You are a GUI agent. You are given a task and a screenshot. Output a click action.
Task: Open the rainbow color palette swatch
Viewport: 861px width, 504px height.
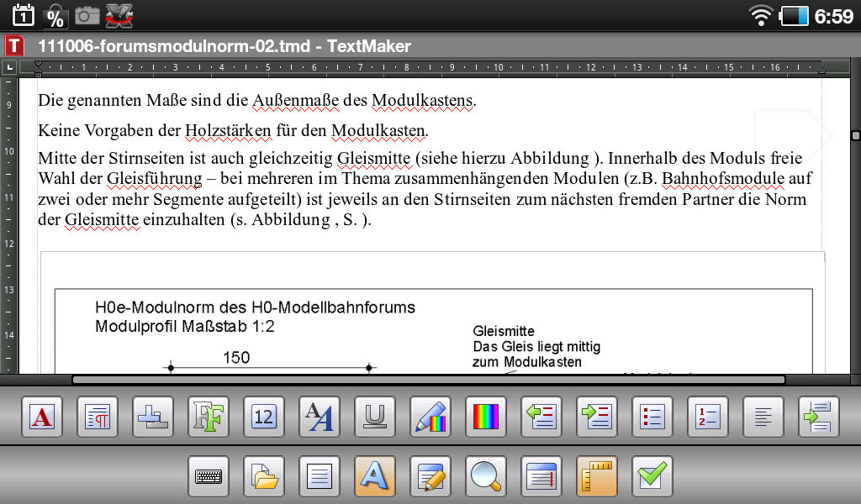point(486,417)
